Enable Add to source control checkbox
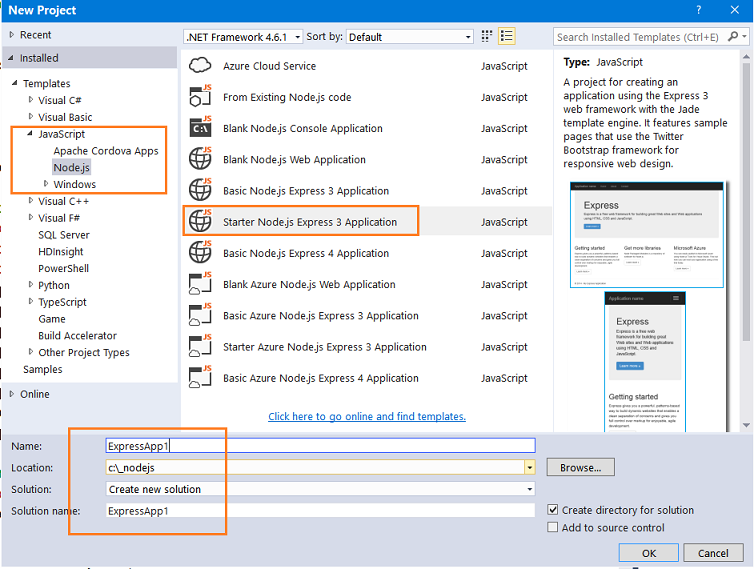Viewport: 754px width, 569px height. (x=553, y=528)
